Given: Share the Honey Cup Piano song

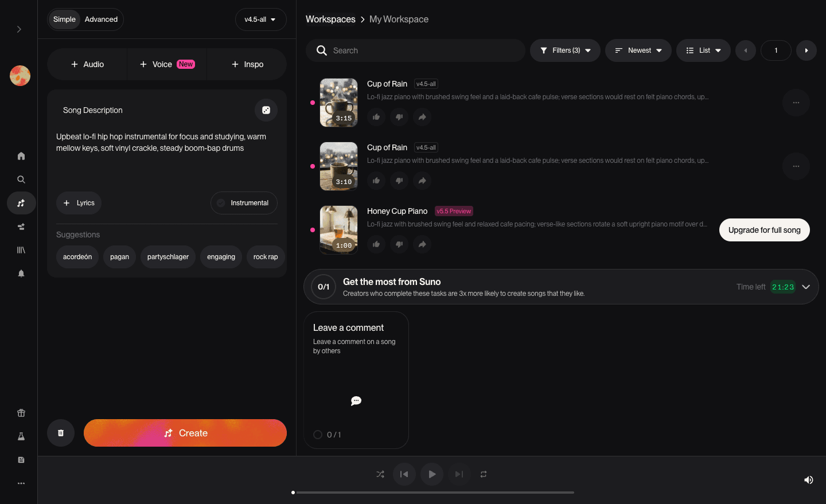Looking at the screenshot, I should click(x=422, y=244).
